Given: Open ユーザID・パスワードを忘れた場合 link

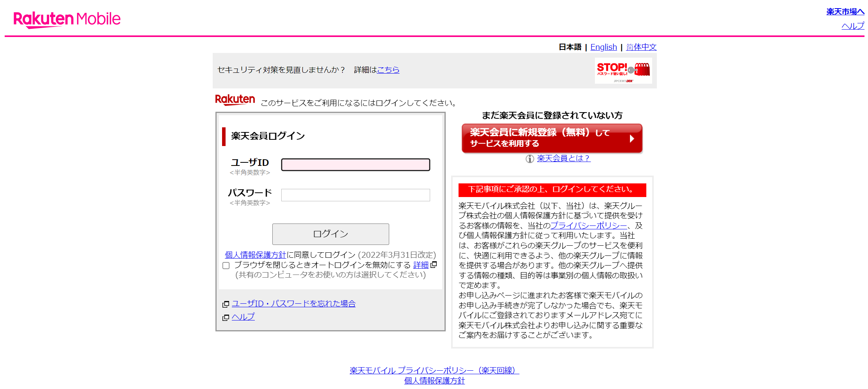Looking at the screenshot, I should [x=294, y=303].
